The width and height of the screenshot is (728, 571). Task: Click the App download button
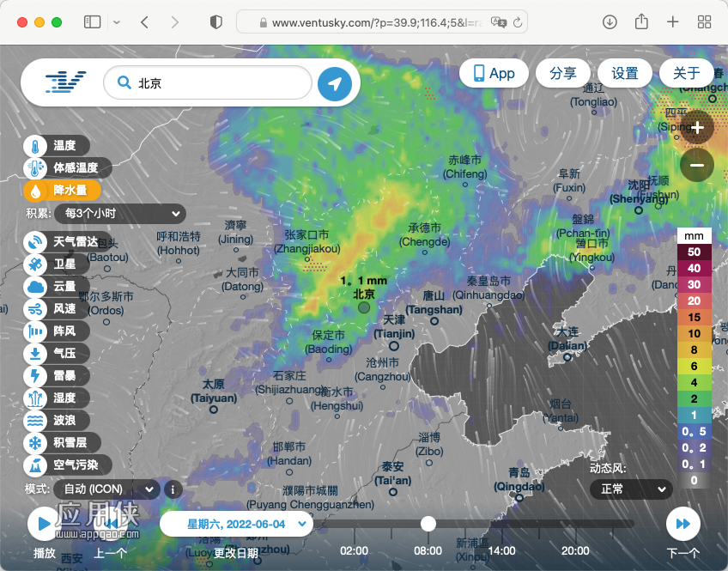pos(494,73)
